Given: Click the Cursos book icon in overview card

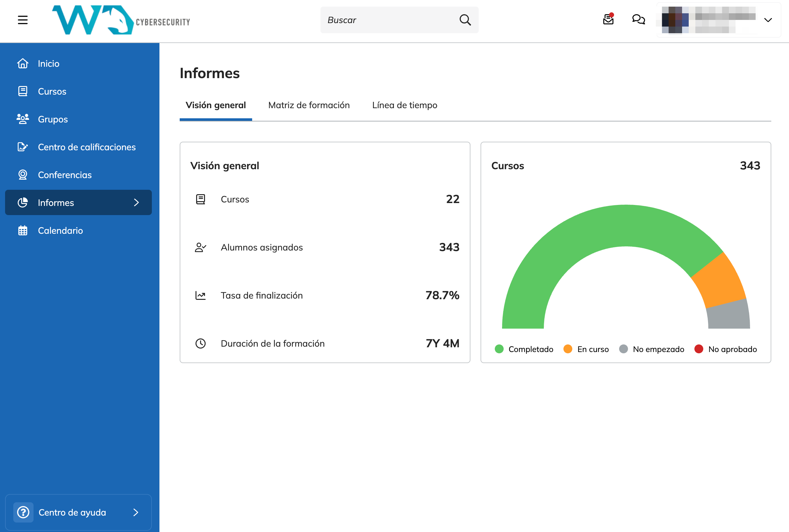Looking at the screenshot, I should tap(201, 199).
